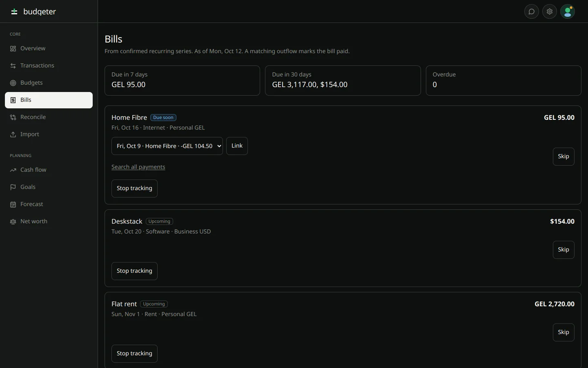Open the user profile avatar
Viewport: 588px width, 368px height.
[568, 11]
